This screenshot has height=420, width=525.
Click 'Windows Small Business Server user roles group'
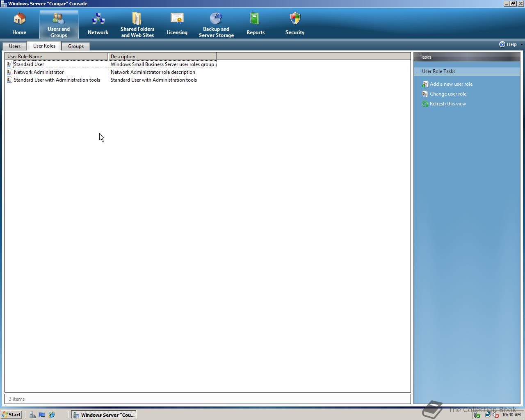[x=162, y=64]
